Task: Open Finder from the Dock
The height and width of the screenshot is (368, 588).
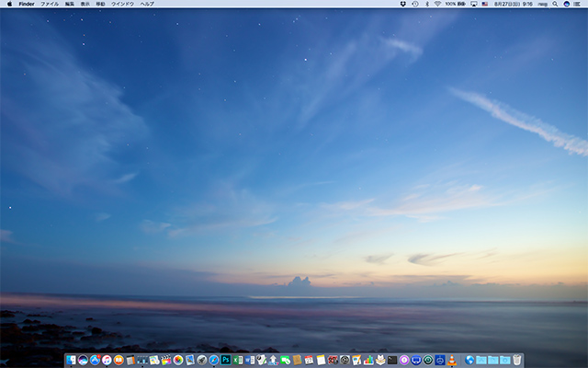Action: 71,360
